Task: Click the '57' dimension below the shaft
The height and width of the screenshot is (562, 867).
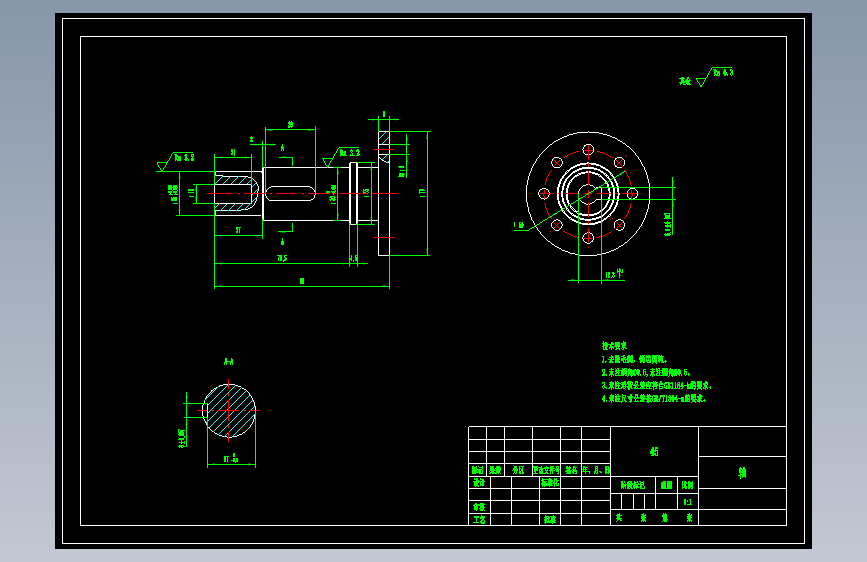Action: pos(238,230)
